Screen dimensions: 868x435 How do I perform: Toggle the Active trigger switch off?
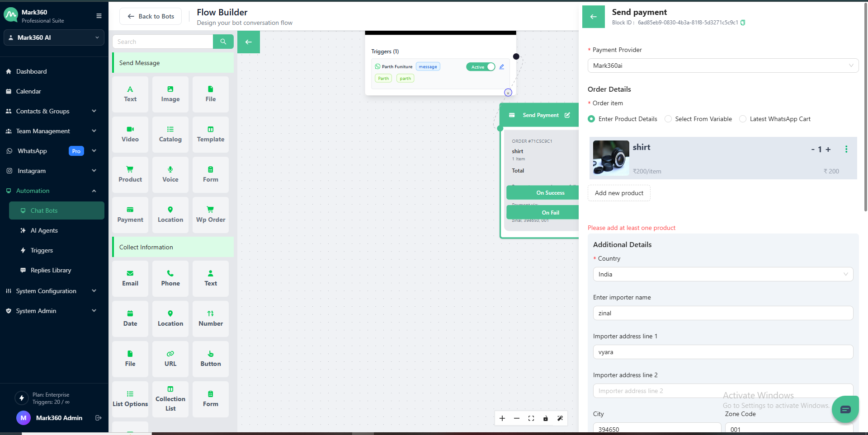click(480, 67)
